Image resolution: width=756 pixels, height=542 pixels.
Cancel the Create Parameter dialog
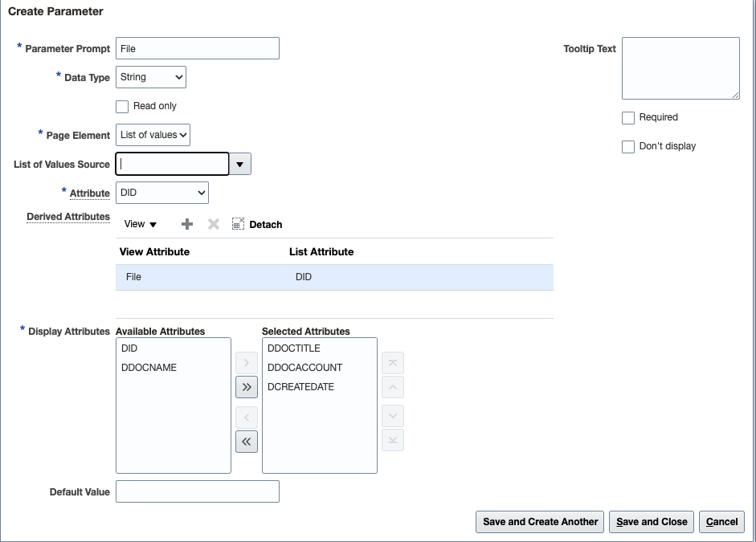(721, 522)
